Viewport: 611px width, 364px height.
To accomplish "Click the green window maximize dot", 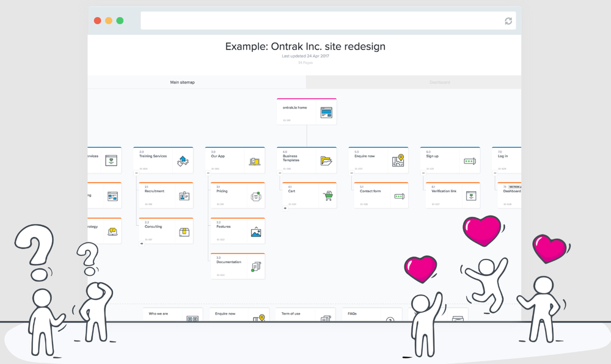I will pyautogui.click(x=120, y=21).
